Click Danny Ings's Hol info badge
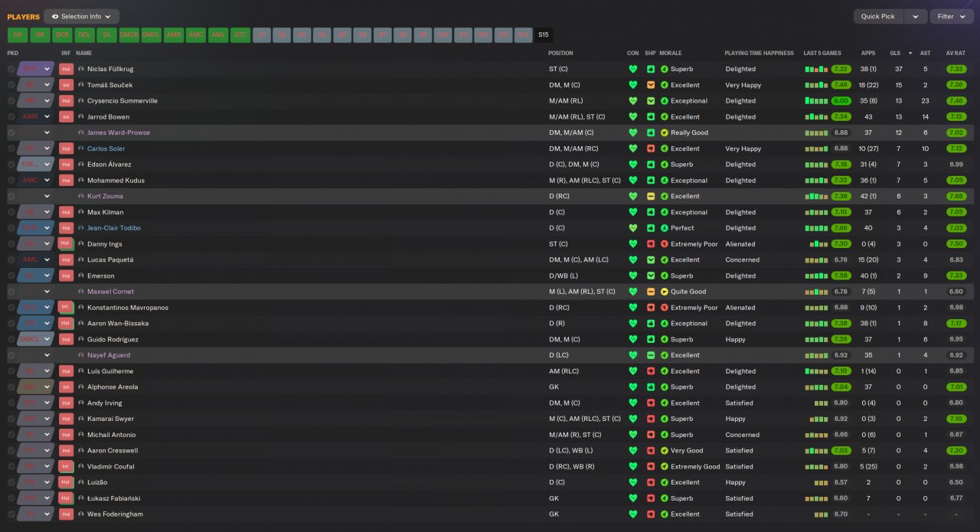Image resolution: width=980 pixels, height=532 pixels. pos(66,244)
